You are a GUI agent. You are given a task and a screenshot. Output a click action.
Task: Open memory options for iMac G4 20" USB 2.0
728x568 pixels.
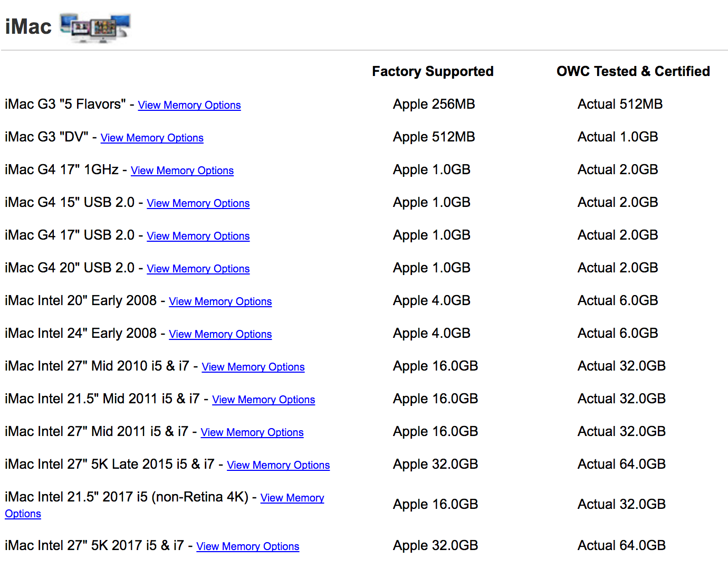(x=198, y=269)
